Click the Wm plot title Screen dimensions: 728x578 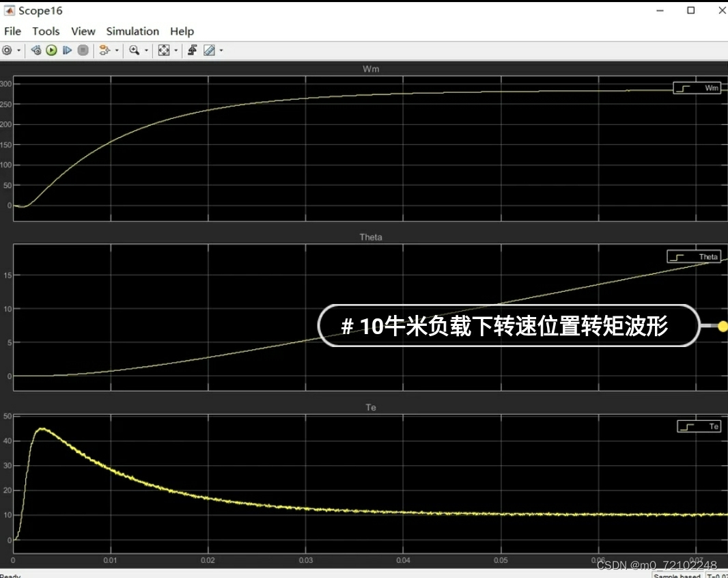[371, 69]
